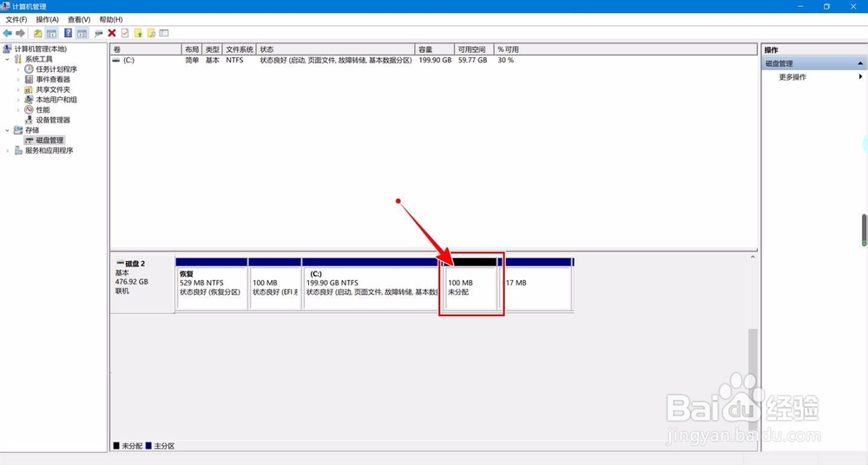
Task: Click the last toolbar settings list icon
Action: pyautogui.click(x=164, y=33)
